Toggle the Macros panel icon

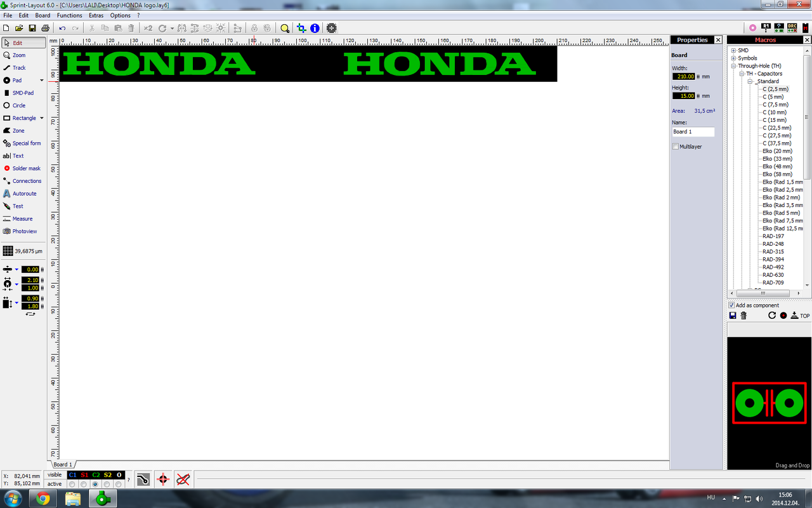(x=805, y=28)
